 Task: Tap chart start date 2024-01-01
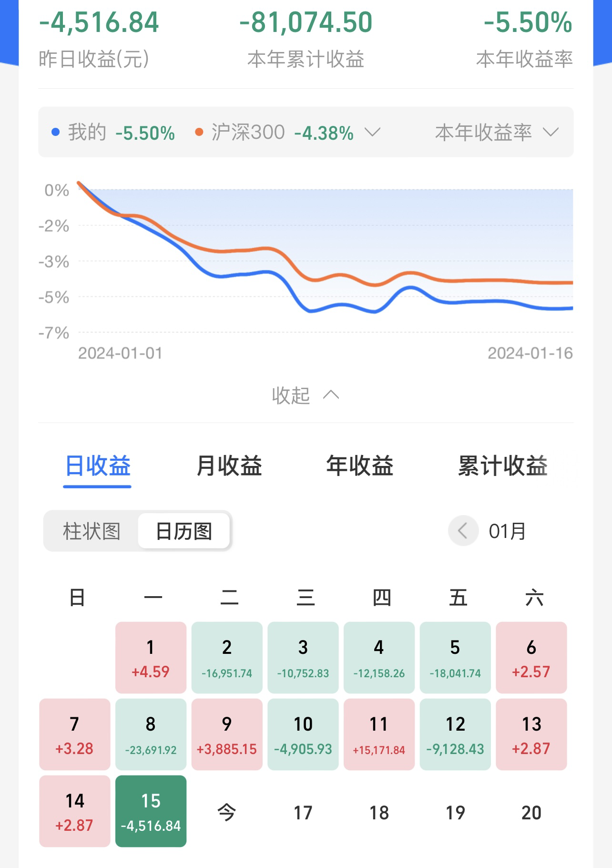pos(120,353)
